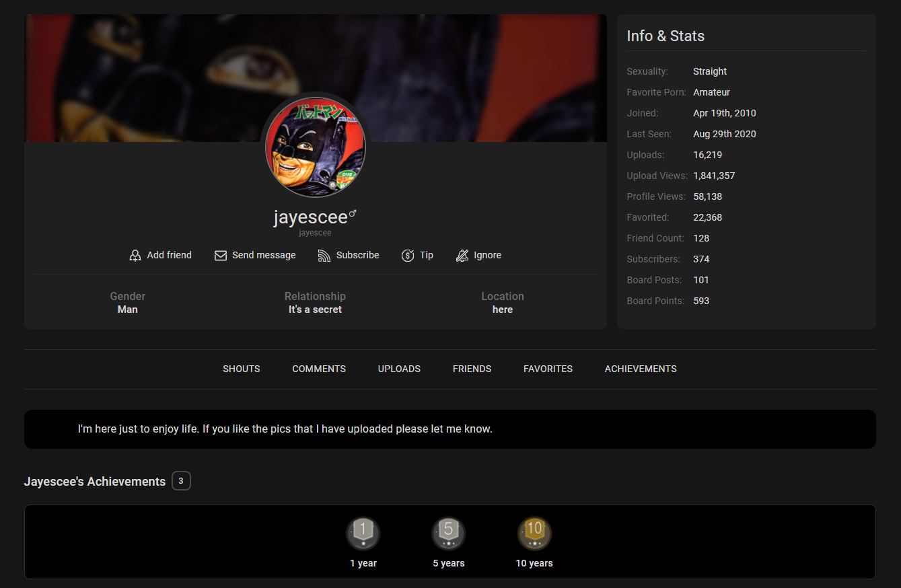
Task: Click the Joined date Apr 19th, 2010
Action: click(x=725, y=113)
